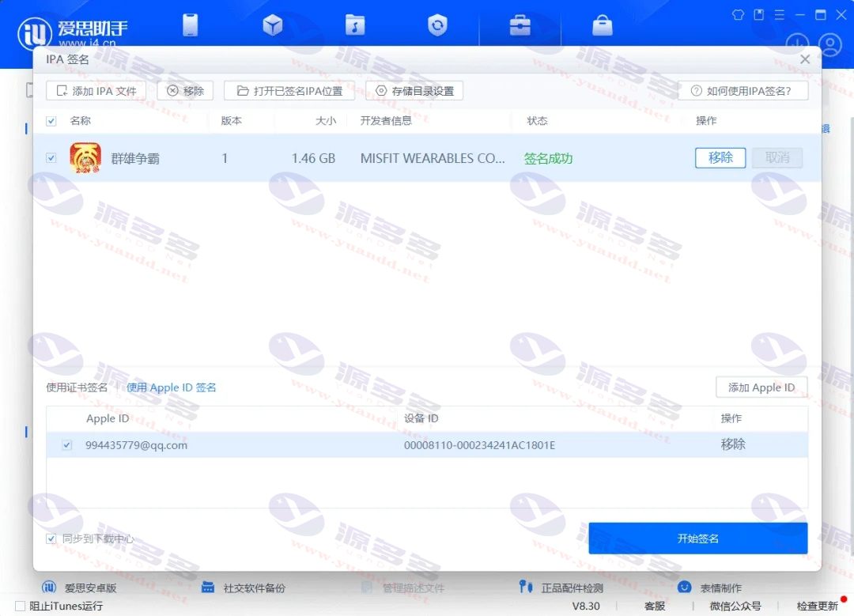Select 994435779@qq.com Apple ID text
The height and width of the screenshot is (616, 854).
(x=136, y=445)
